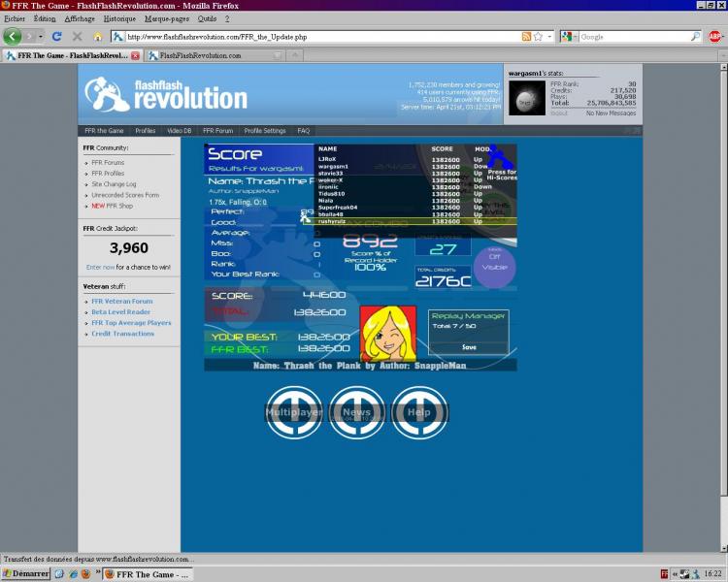Click the bookmark star in the address bar
Image resolution: width=728 pixels, height=582 pixels.
pyautogui.click(x=538, y=37)
